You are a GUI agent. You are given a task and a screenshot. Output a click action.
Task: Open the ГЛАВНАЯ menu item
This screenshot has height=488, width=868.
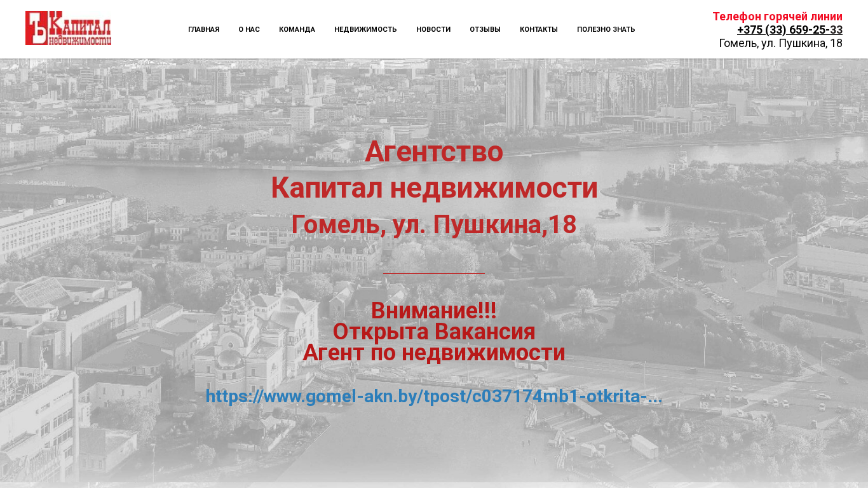(204, 29)
